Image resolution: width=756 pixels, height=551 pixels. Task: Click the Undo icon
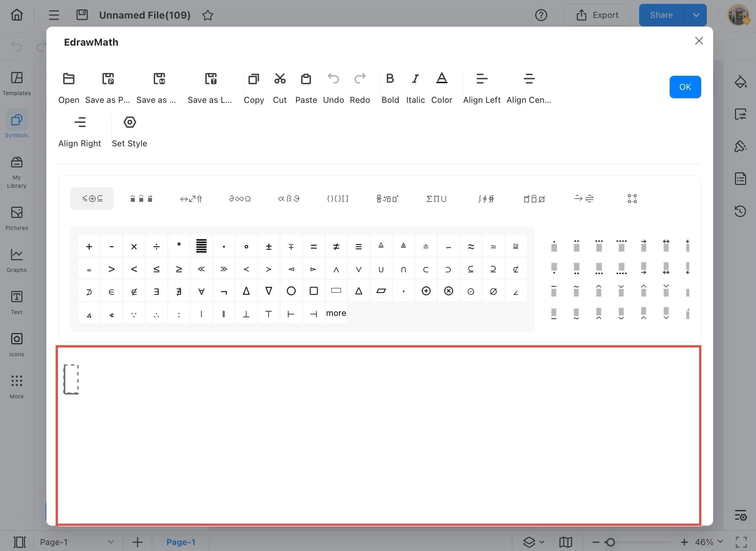[x=333, y=79]
